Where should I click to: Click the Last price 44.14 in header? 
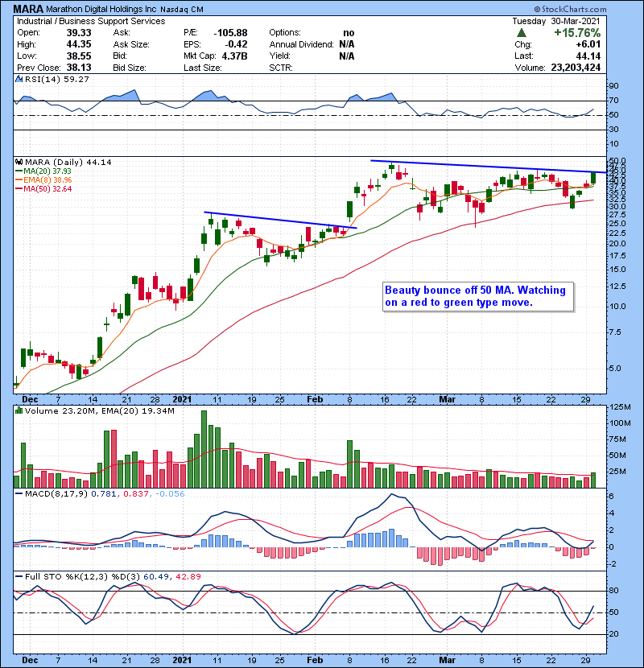pyautogui.click(x=588, y=56)
